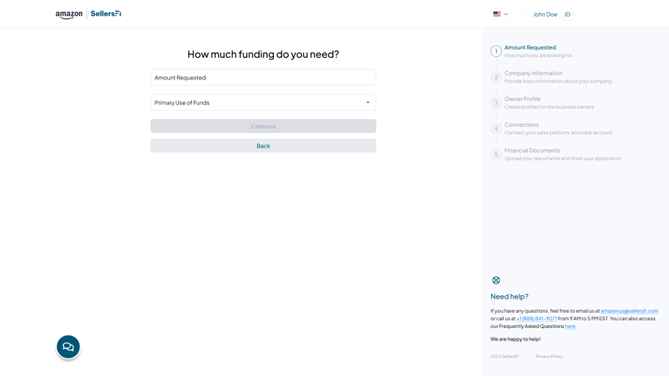Image resolution: width=669 pixels, height=376 pixels.
Task: Open the John Doe account menu
Action: pos(545,15)
